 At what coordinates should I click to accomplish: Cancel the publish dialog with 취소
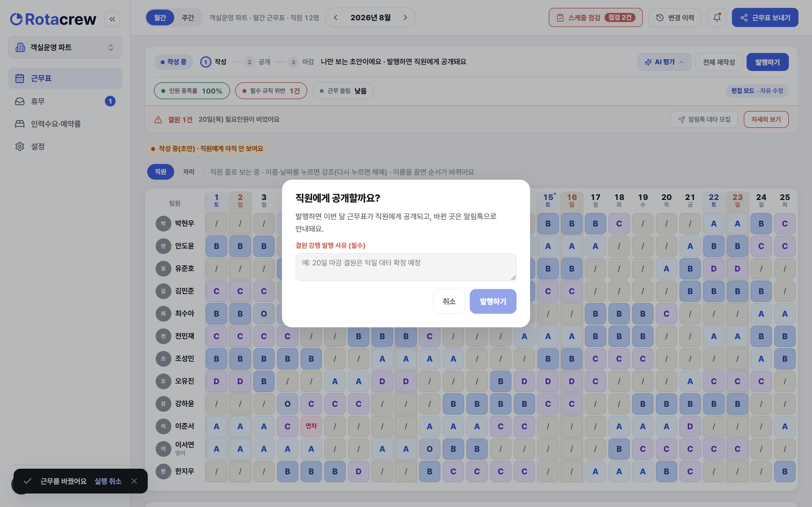[449, 301]
